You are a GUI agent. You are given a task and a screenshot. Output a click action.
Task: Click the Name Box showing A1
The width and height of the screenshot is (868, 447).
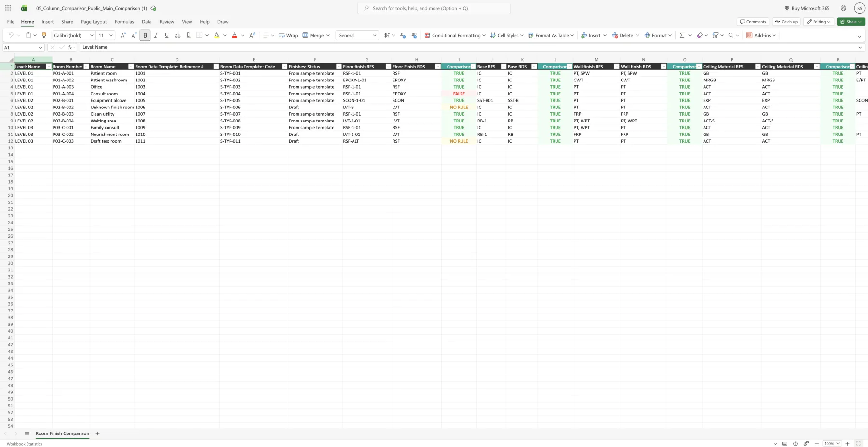19,47
